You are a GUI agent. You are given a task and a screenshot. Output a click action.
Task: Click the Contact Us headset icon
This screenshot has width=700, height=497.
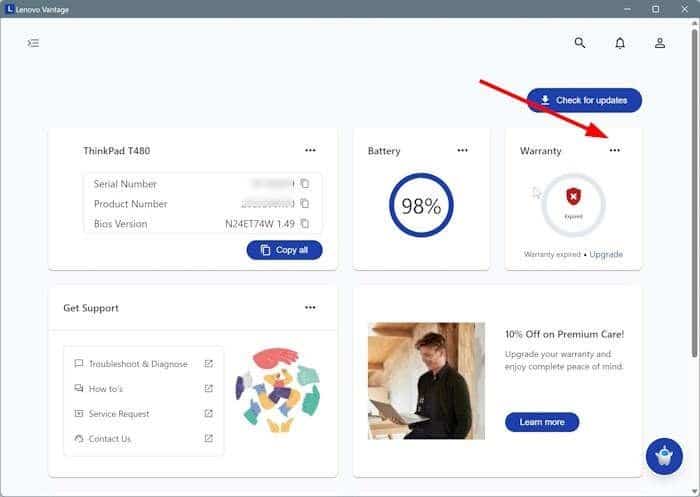(79, 439)
